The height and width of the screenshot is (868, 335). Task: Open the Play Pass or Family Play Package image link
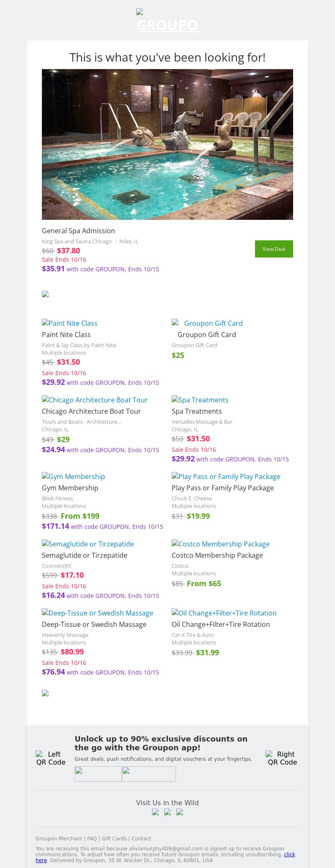226,476
